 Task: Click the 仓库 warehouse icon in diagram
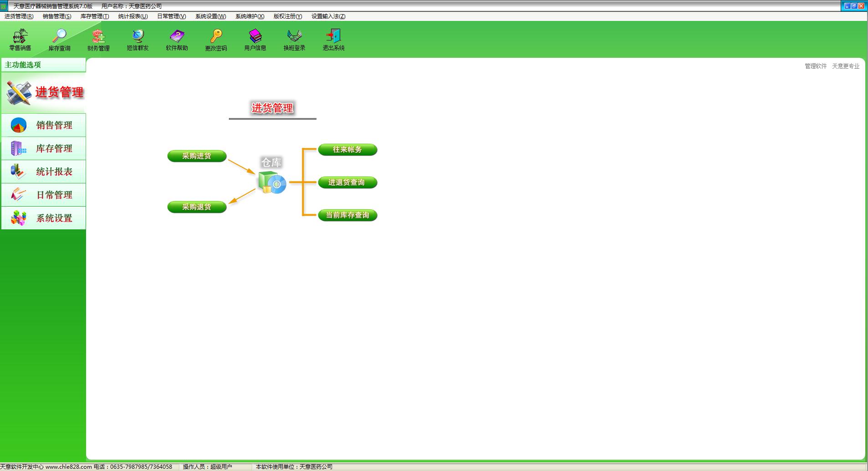(x=272, y=182)
